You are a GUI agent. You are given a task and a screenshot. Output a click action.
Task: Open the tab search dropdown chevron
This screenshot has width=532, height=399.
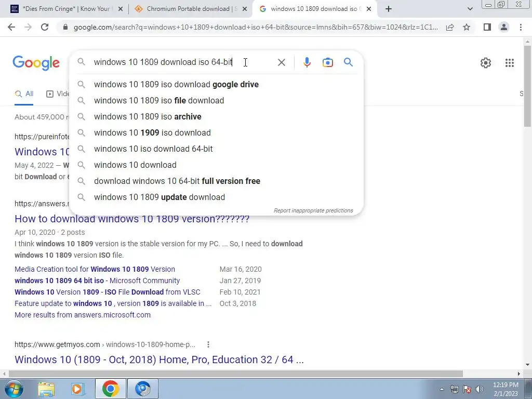pyautogui.click(x=470, y=9)
